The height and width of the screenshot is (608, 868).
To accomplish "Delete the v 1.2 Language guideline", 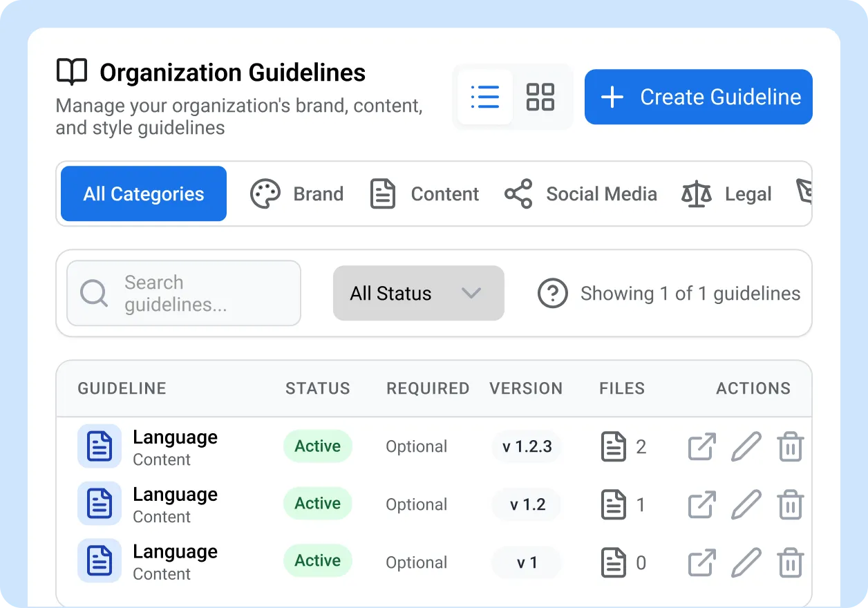I will [790, 505].
